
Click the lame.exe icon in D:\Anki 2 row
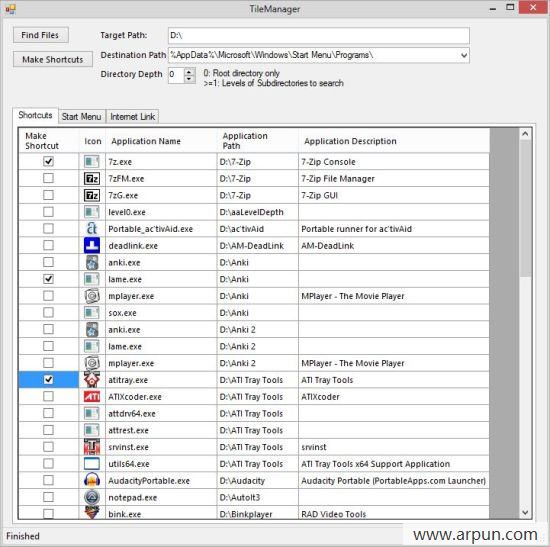(92, 346)
